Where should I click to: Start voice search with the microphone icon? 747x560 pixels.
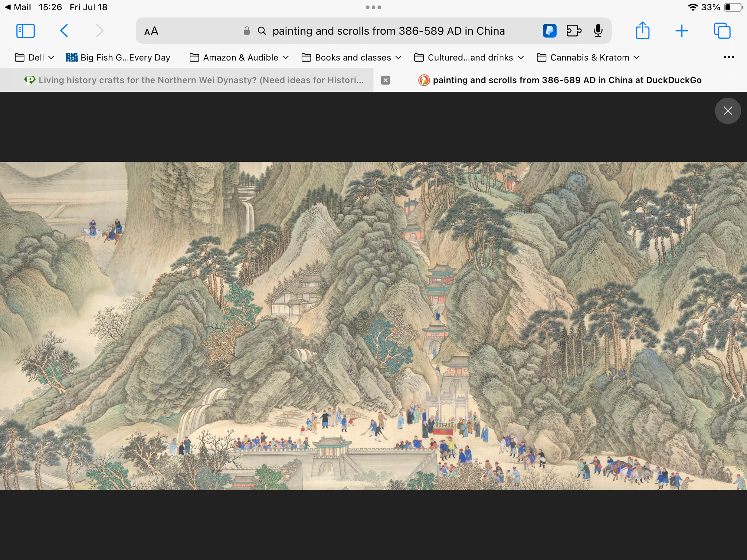(x=598, y=31)
